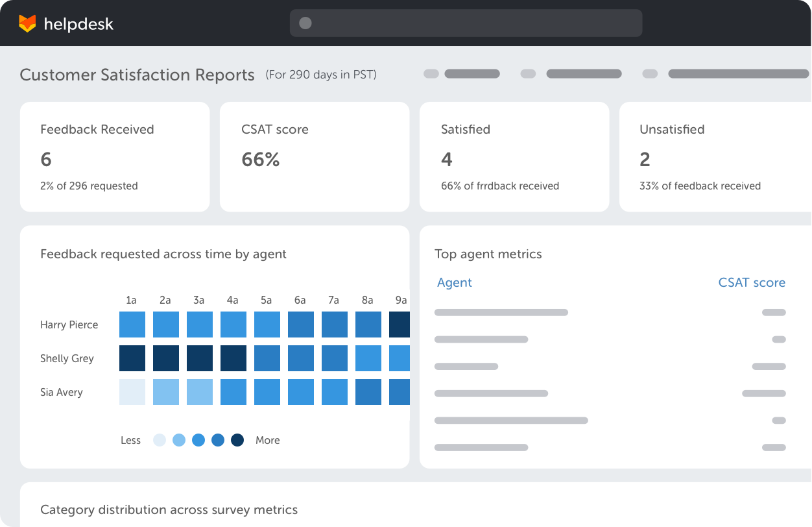Click '66% of frrdback received' text
The height and width of the screenshot is (527, 812).
(500, 186)
